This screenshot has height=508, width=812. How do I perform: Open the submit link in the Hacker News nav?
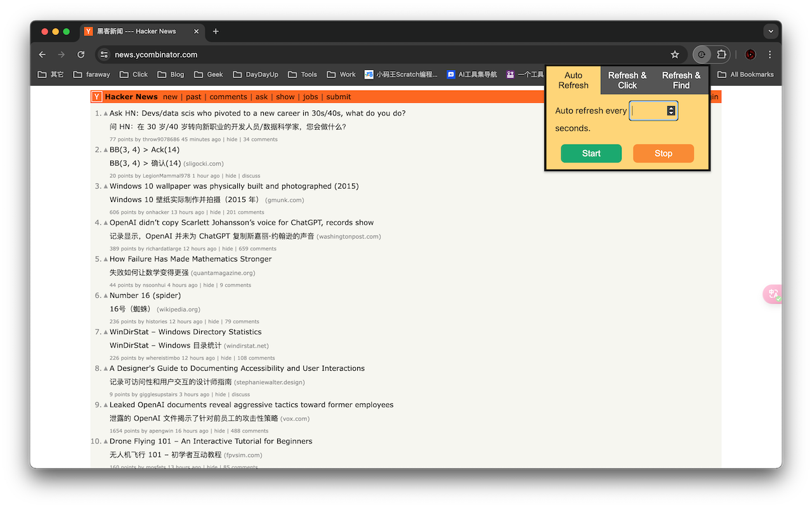339,97
